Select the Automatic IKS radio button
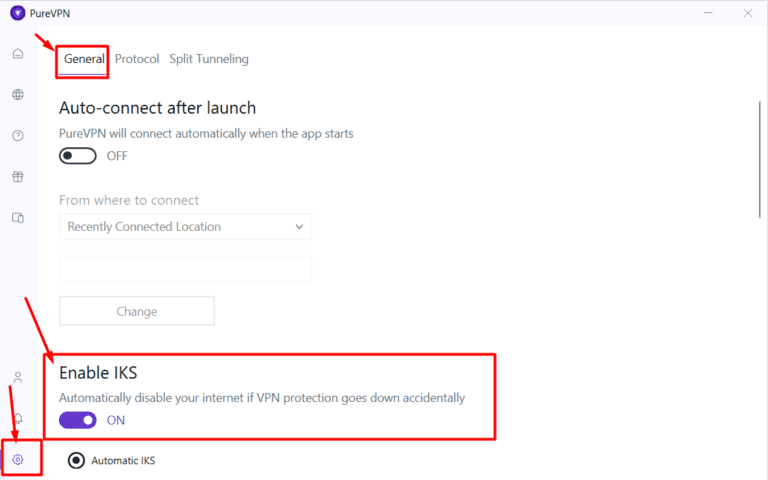This screenshot has width=768, height=480. pyautogui.click(x=75, y=460)
